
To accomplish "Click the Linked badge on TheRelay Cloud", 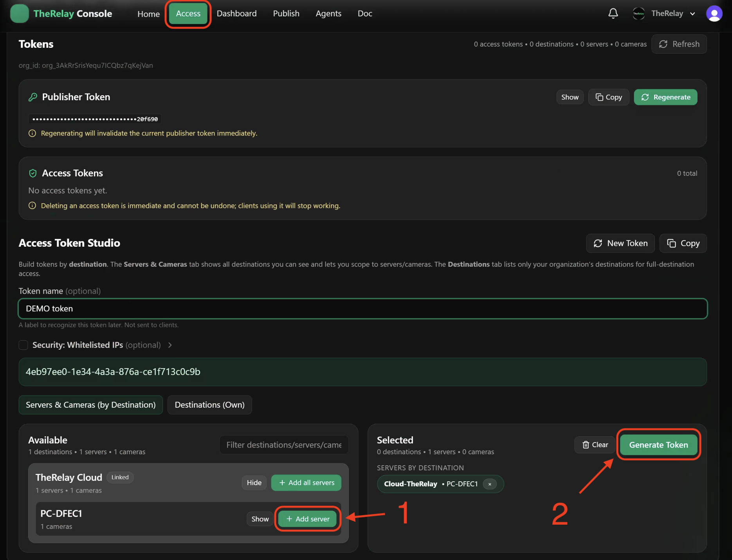I will (120, 477).
